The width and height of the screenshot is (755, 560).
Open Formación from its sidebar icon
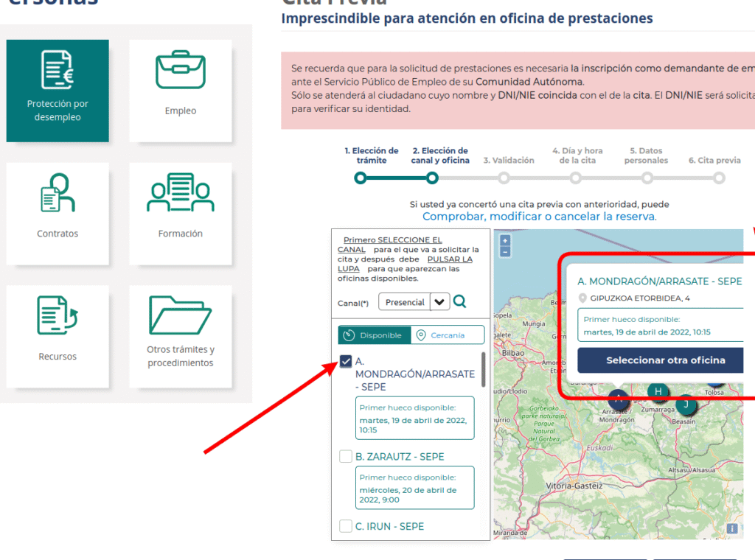181,197
